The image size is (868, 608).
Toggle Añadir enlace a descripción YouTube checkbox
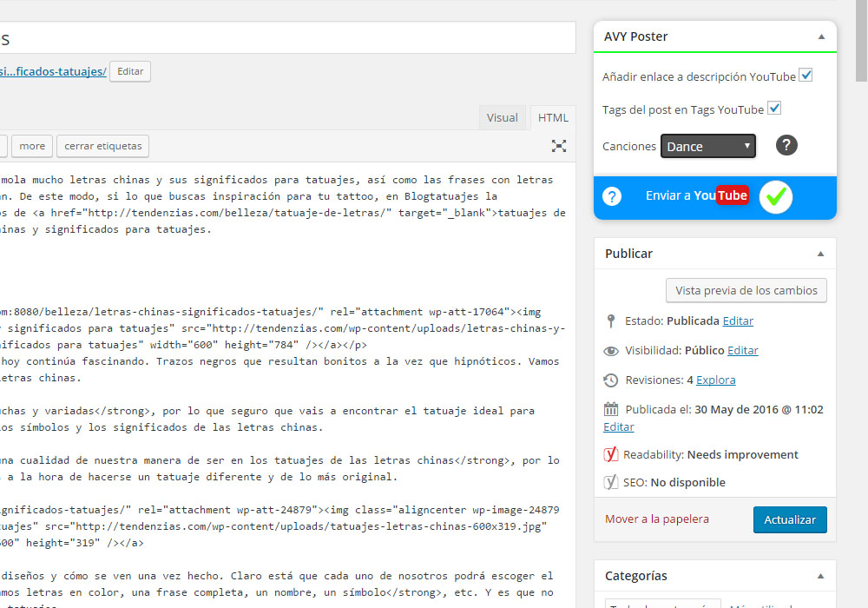(806, 76)
